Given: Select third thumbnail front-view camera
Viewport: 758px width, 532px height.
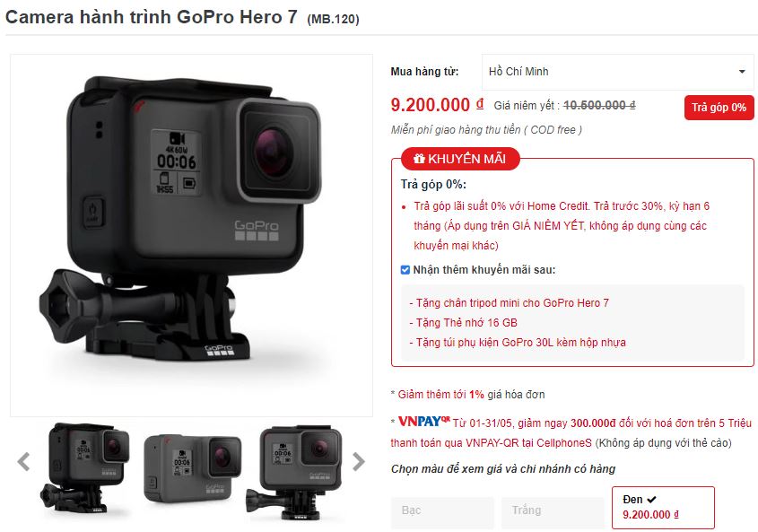Looking at the screenshot, I should click(294, 472).
